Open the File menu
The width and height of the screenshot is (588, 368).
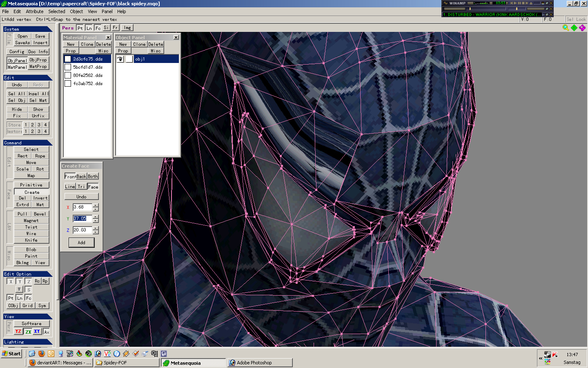[5, 11]
